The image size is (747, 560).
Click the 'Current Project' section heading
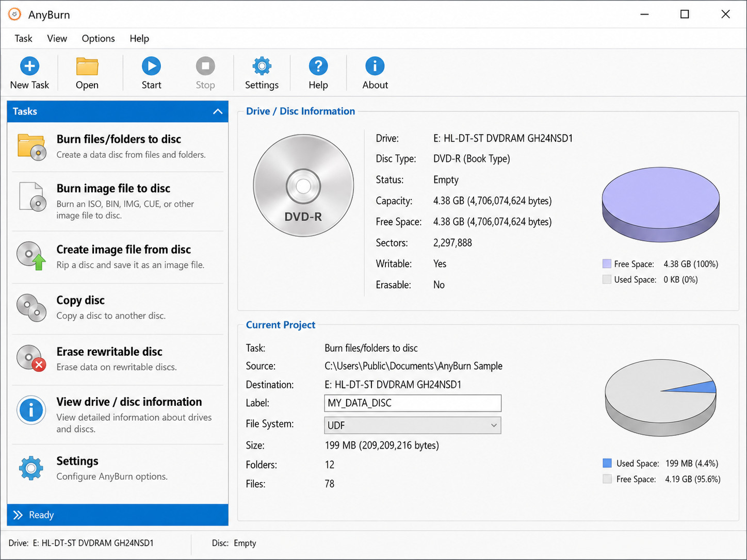click(x=280, y=325)
